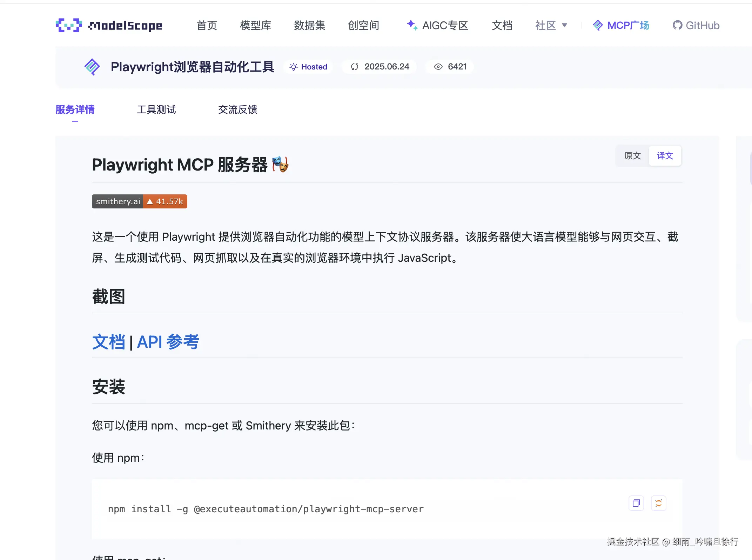Viewport: 752px width, 560px height.
Task: Click the smithery.ai 41.57k badge
Action: [x=139, y=201]
